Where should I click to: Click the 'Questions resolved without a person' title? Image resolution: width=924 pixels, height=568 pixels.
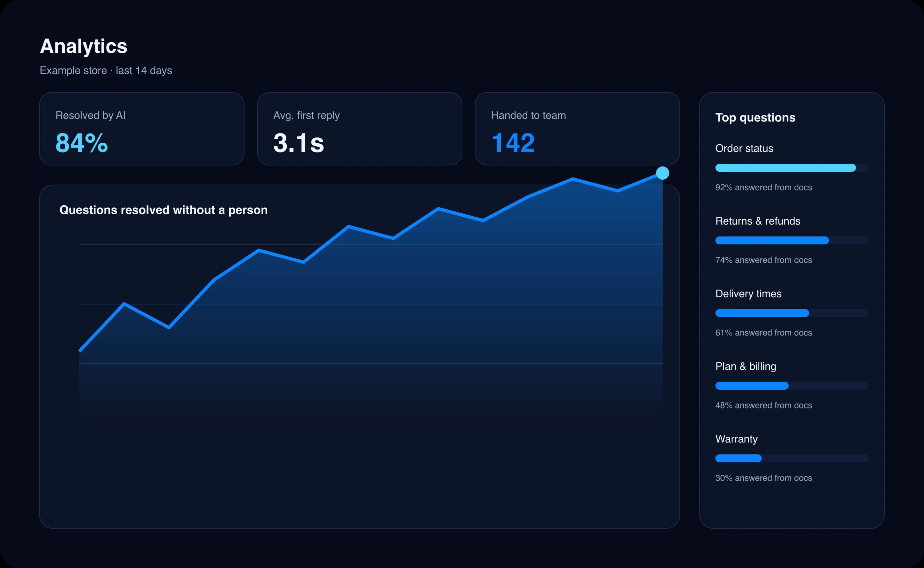164,210
